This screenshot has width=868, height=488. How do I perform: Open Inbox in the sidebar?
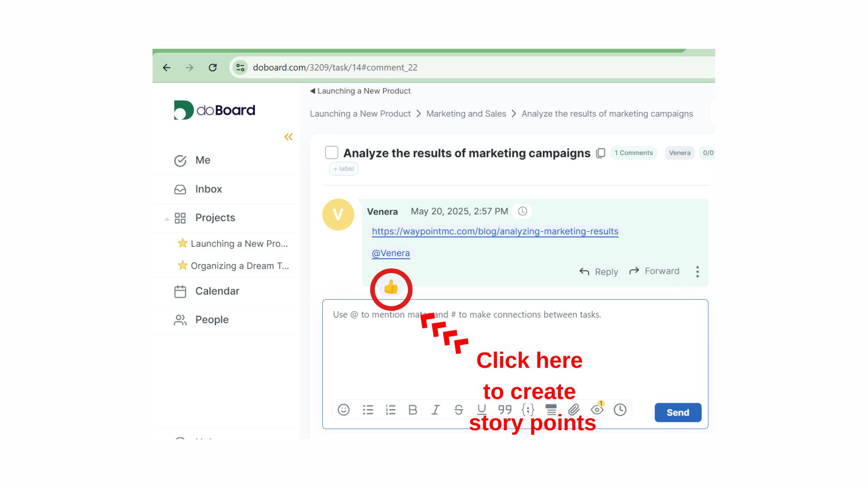pyautogui.click(x=208, y=189)
